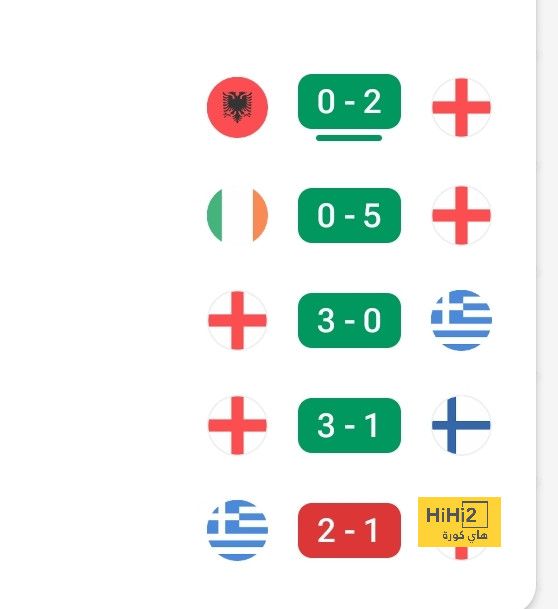558x609 pixels.
Task: Click green underline below 0 - 2 score
Action: click(349, 138)
